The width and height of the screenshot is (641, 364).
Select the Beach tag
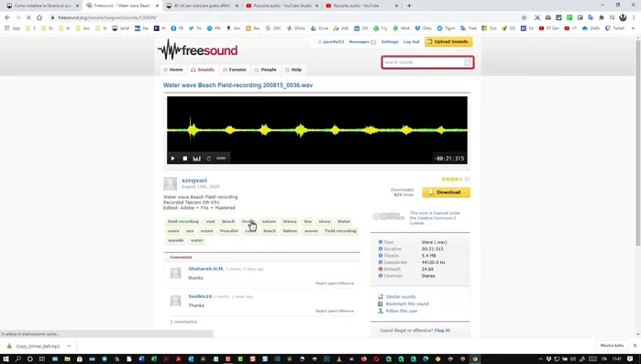point(228,221)
